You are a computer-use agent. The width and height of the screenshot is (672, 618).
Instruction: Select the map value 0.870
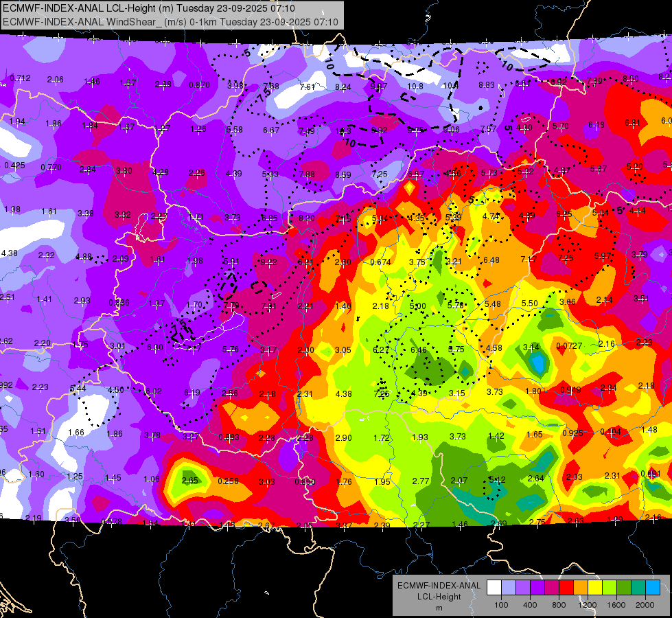tap(200, 85)
